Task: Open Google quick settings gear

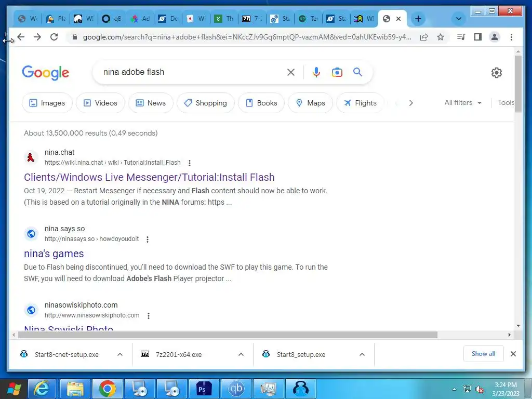Action: (x=496, y=73)
